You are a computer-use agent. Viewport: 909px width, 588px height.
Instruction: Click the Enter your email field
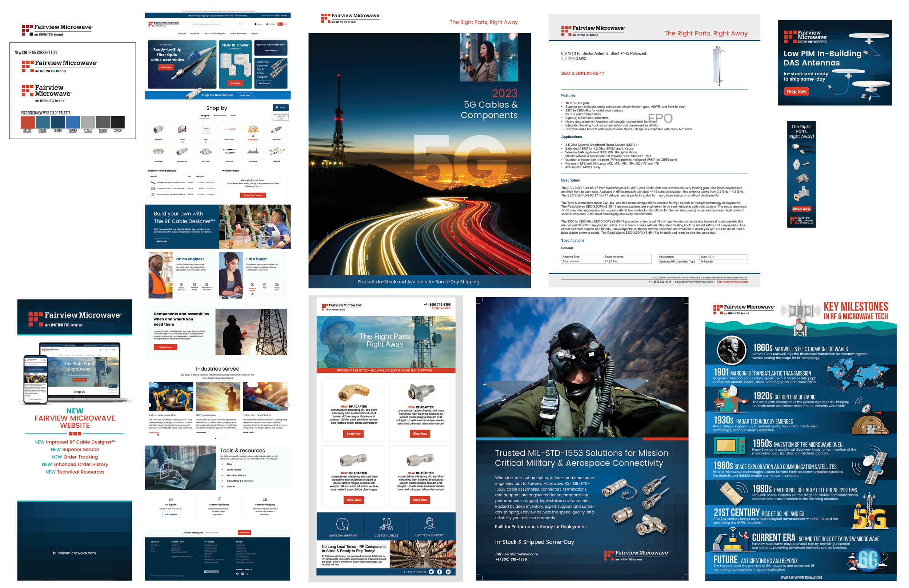click(220, 532)
